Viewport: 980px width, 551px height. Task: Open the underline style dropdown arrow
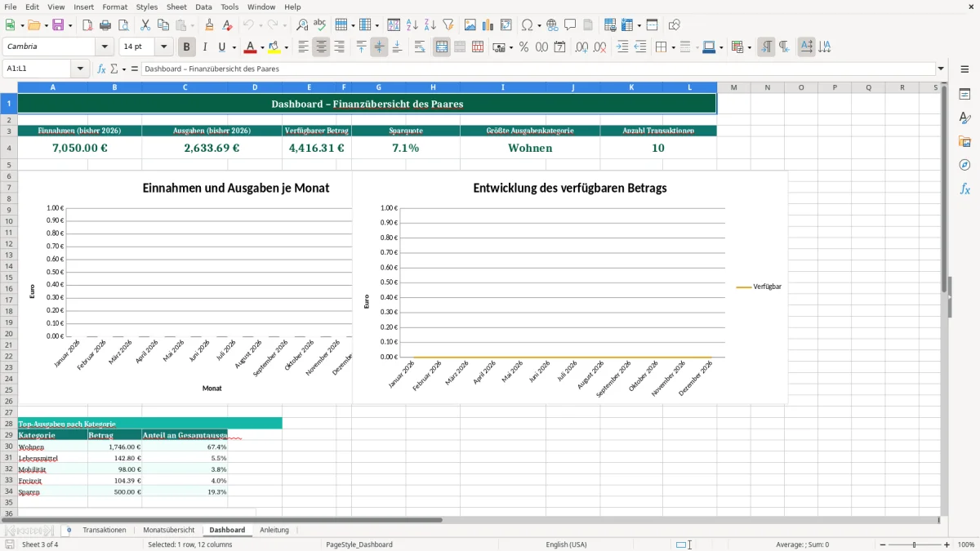[x=234, y=47]
